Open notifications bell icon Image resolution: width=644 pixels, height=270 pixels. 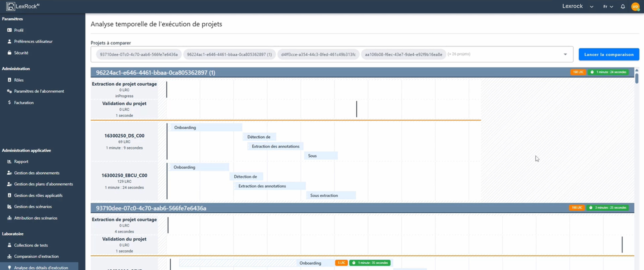pyautogui.click(x=623, y=6)
